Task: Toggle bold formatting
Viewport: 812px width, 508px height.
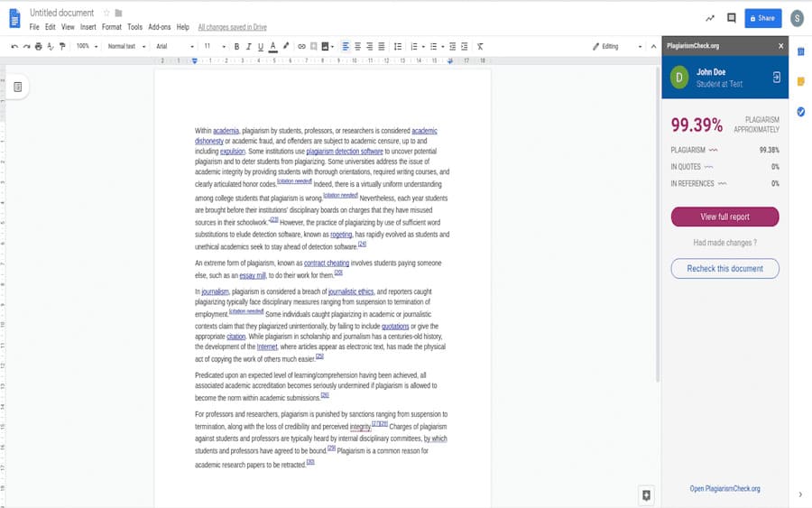Action: click(237, 46)
